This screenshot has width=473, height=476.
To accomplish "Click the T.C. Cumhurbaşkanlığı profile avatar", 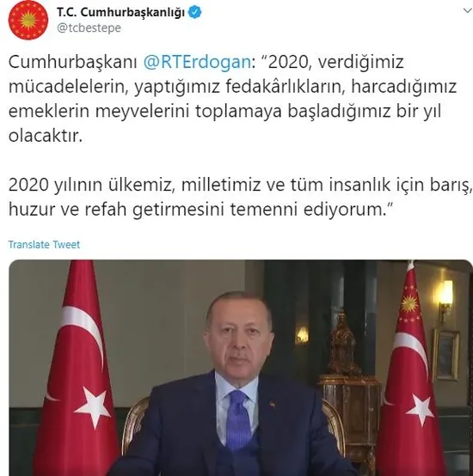I will click(28, 20).
